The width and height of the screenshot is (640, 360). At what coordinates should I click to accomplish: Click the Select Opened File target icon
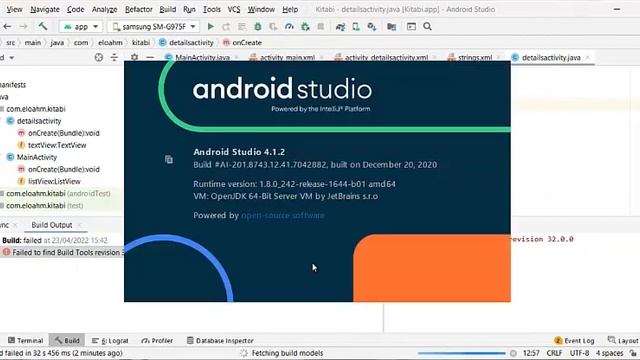click(99, 58)
